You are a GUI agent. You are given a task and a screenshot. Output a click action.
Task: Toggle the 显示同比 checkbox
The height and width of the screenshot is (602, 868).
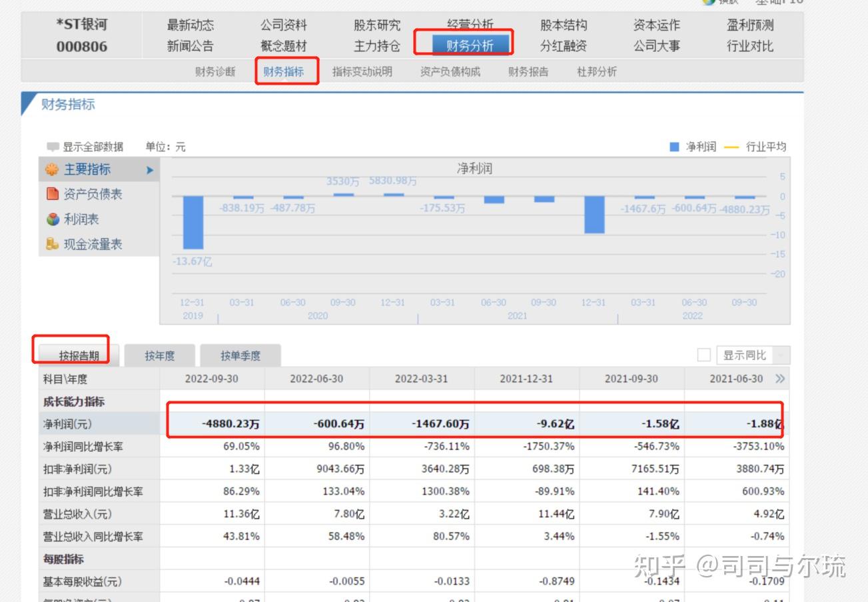704,355
